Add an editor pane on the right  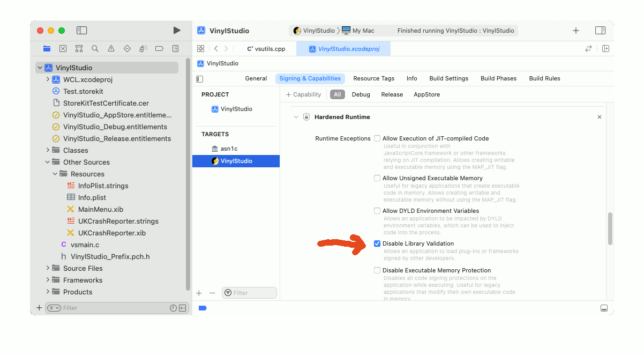click(605, 48)
